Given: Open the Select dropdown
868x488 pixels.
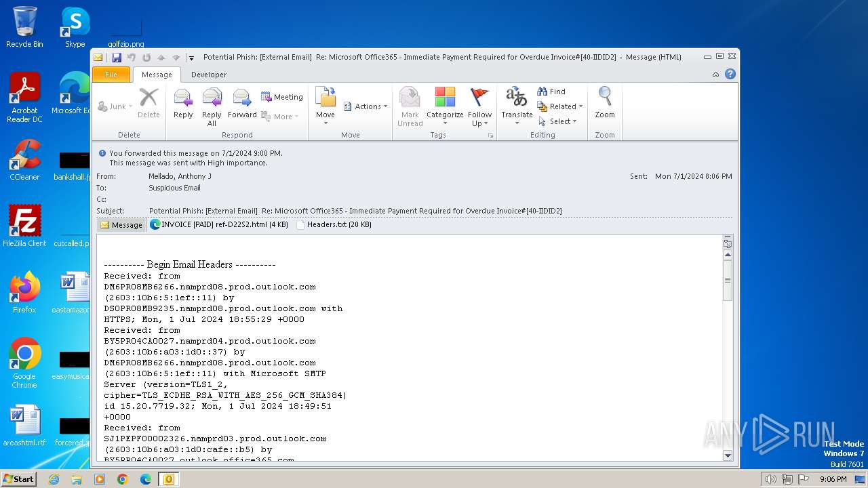Looking at the screenshot, I should coord(557,121).
